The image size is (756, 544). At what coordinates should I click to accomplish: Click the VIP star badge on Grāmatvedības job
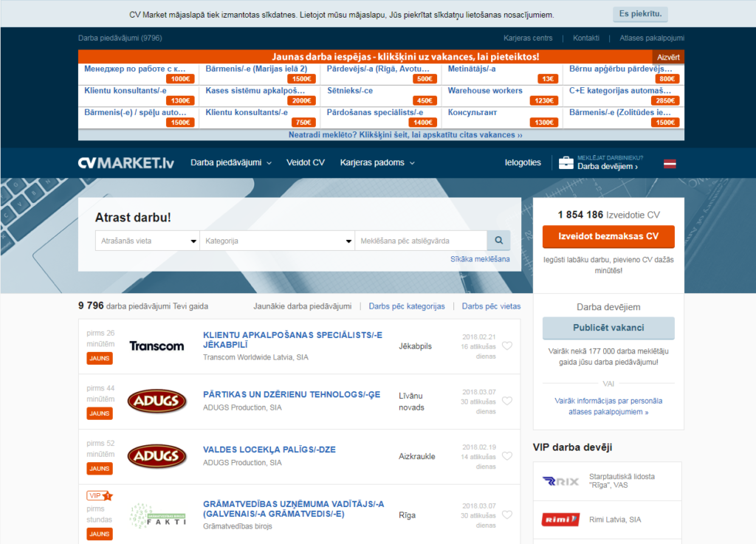click(x=100, y=495)
